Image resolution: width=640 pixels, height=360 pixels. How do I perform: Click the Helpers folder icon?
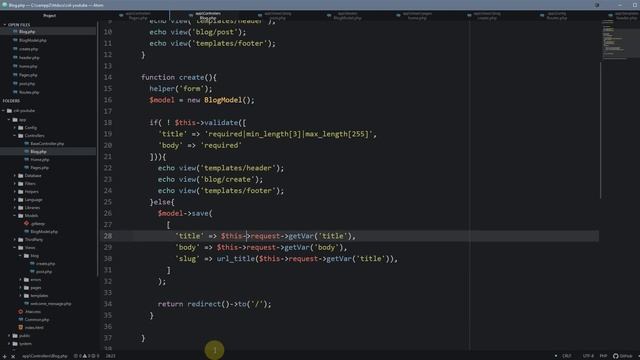click(x=21, y=191)
